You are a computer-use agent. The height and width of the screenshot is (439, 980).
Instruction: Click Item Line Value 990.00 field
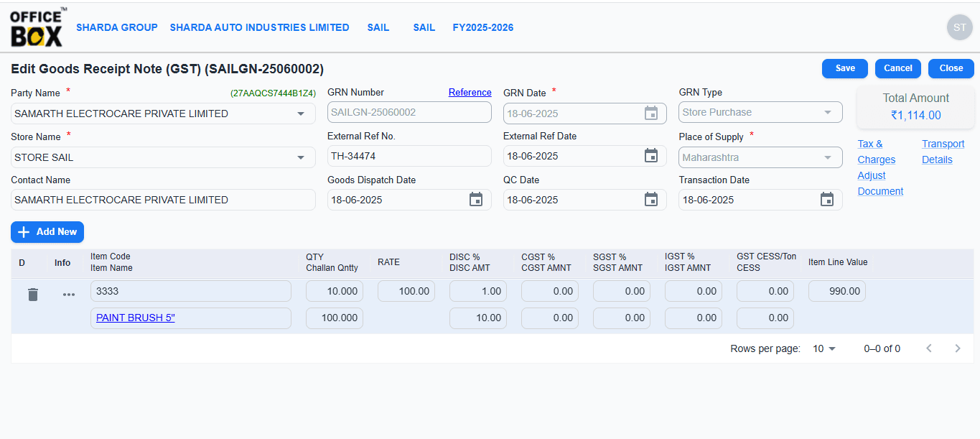click(837, 291)
